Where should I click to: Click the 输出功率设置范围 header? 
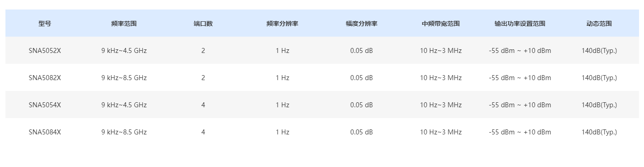point(520,24)
